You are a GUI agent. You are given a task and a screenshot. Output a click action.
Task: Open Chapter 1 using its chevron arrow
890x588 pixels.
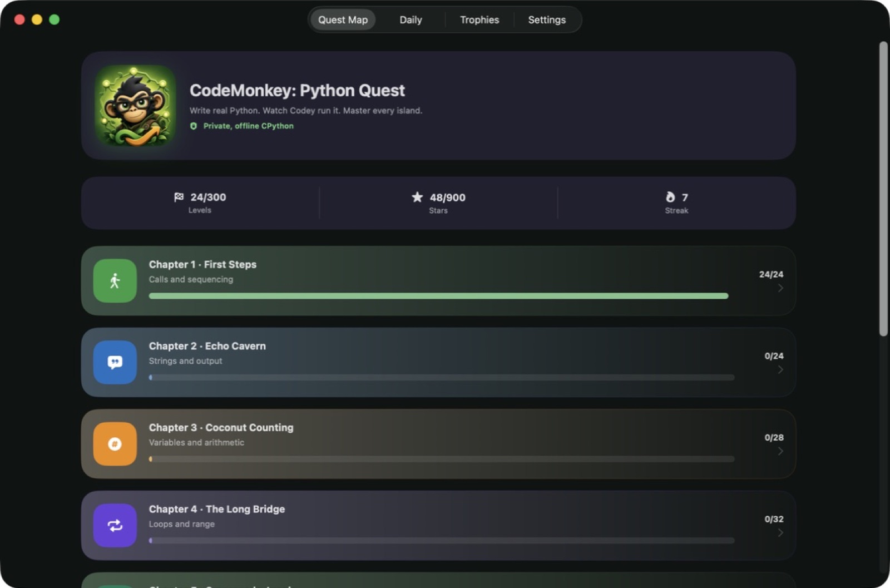780,288
